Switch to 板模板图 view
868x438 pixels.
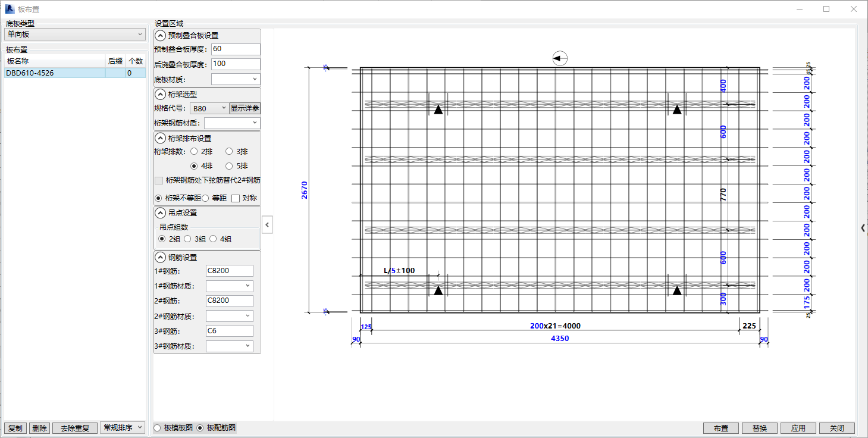[173, 428]
